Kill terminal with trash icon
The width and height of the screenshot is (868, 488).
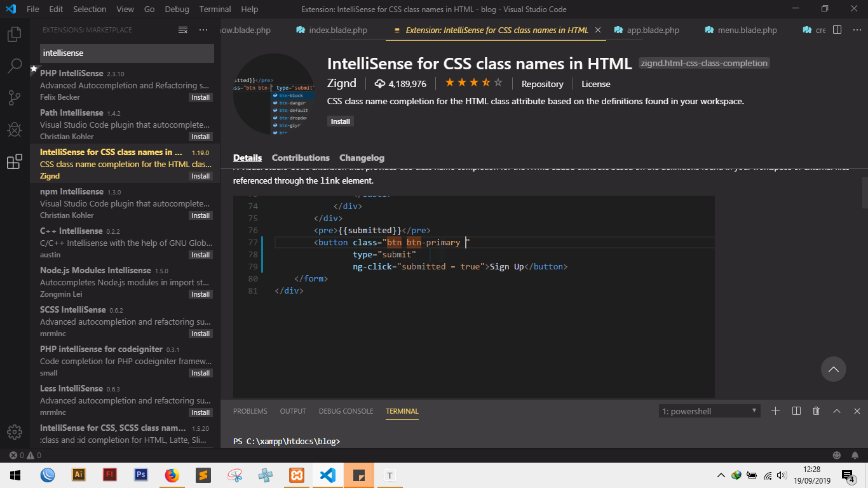tap(817, 411)
